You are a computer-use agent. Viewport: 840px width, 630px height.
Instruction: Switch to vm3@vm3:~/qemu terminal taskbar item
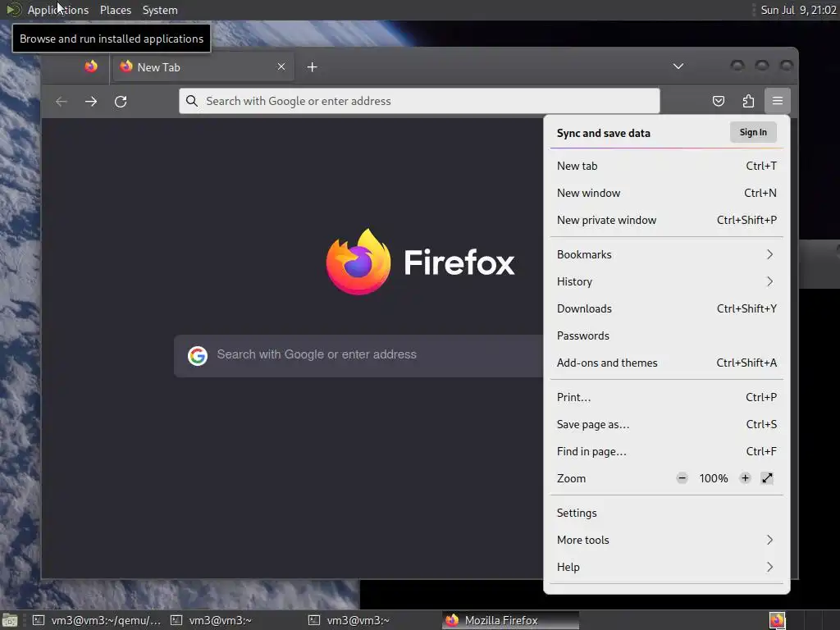pyautogui.click(x=97, y=620)
